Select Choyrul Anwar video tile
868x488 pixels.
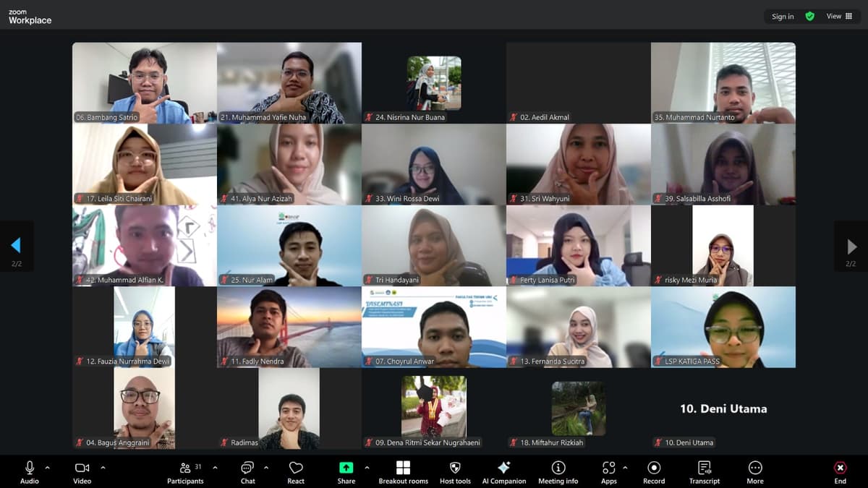click(434, 327)
